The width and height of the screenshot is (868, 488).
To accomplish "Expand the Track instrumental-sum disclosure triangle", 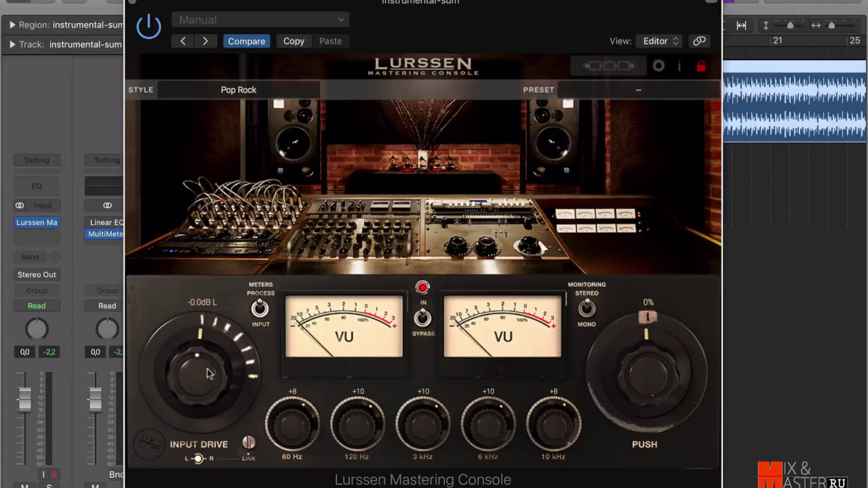I will click(x=12, y=45).
